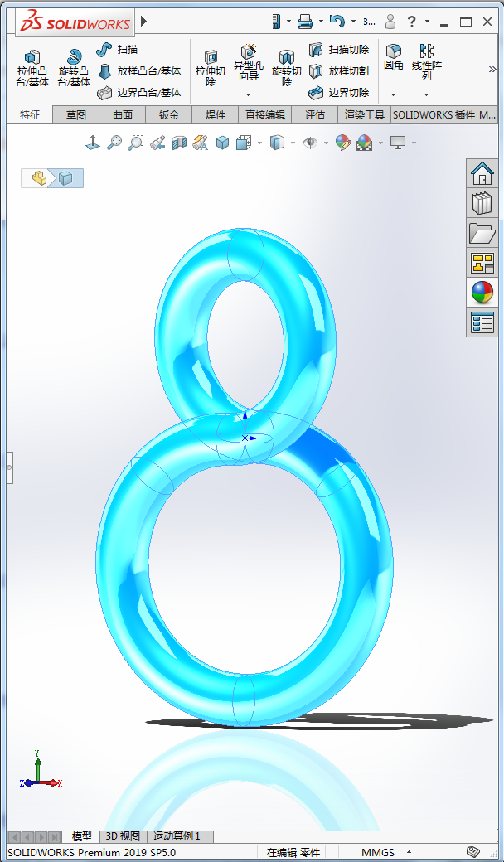Viewport: 504px width, 862px height.
Task: Open the Hole Wizard (异型孔向导)
Action: point(249,61)
